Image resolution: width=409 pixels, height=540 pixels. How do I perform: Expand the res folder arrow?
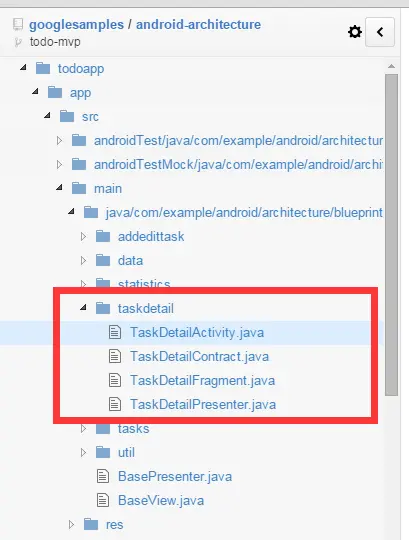(71, 525)
